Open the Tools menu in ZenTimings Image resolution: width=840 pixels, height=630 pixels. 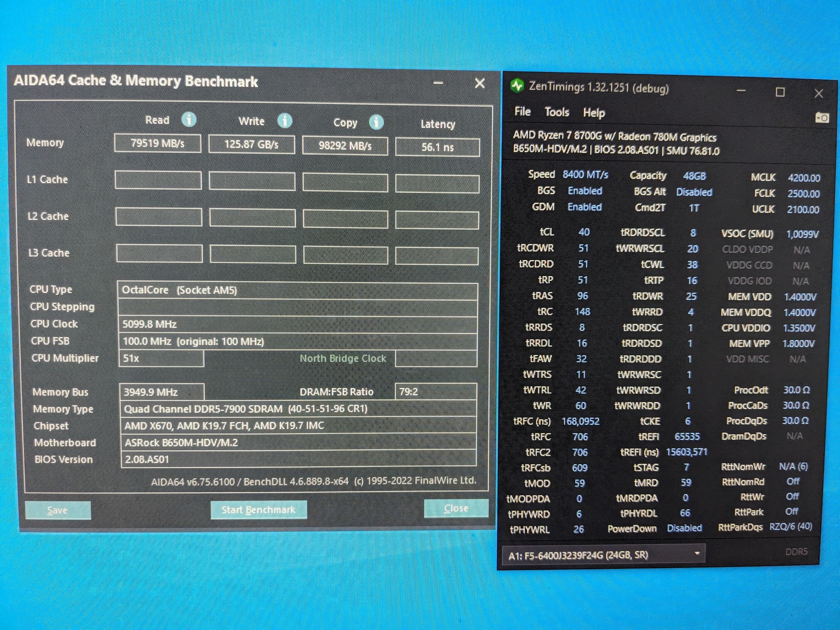point(557,112)
